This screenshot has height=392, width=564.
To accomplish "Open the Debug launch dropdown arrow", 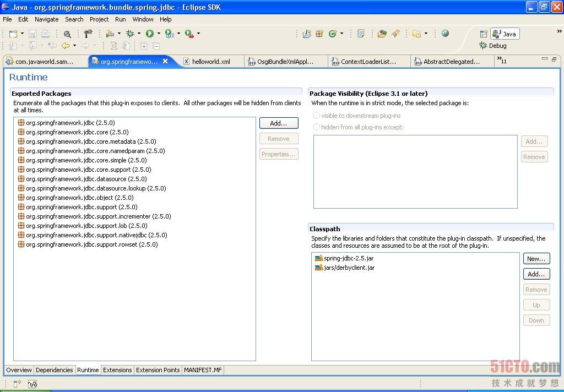I will (139, 34).
